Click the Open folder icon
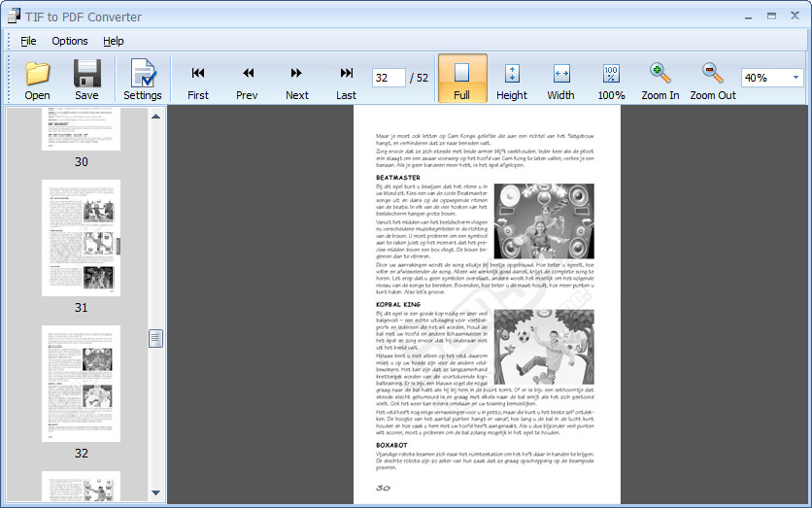Image resolution: width=812 pixels, height=508 pixels. pos(37,79)
